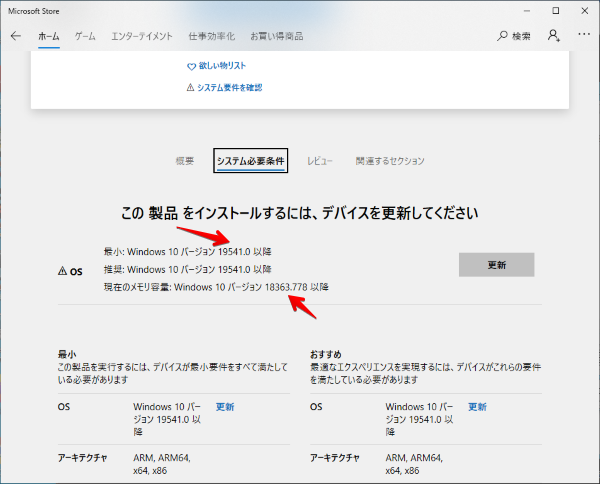600x484 pixels.
Task: Show the 概要 section tab
Action: (185, 161)
